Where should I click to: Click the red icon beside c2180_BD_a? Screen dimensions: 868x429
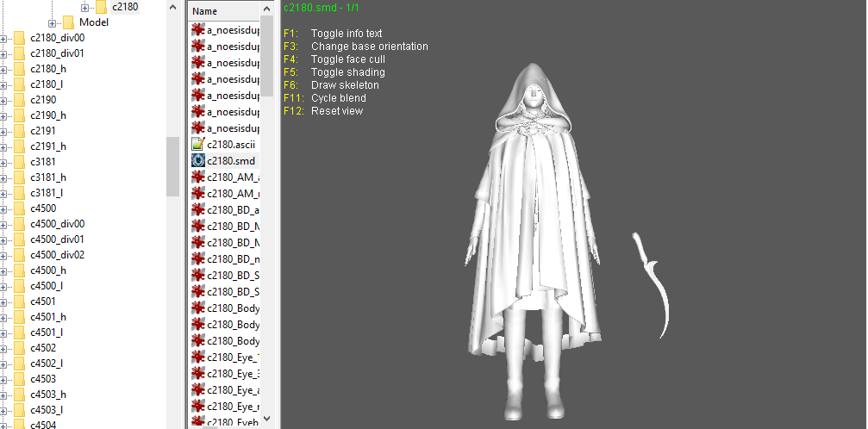click(x=198, y=210)
